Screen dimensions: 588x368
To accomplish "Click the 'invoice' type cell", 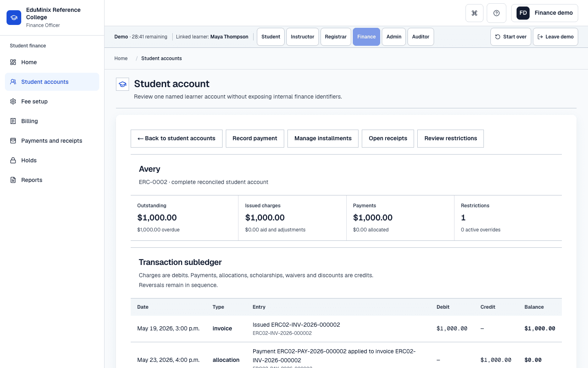I will pyautogui.click(x=222, y=329).
